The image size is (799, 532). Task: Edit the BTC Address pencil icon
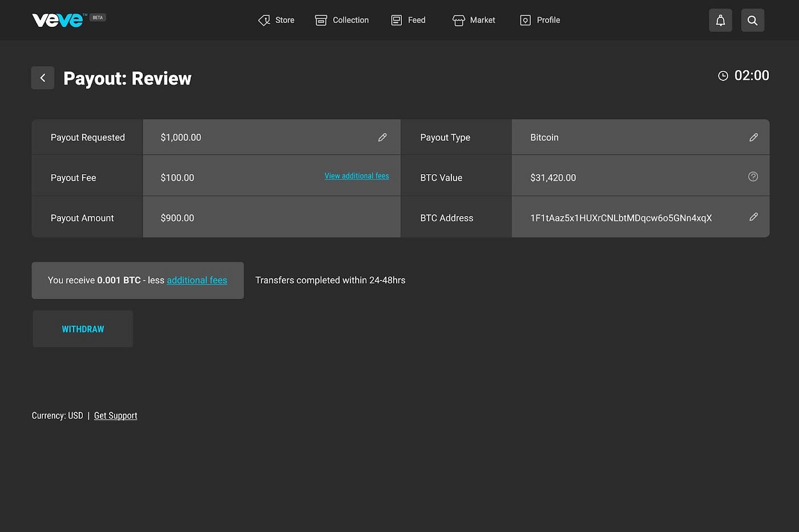(753, 217)
